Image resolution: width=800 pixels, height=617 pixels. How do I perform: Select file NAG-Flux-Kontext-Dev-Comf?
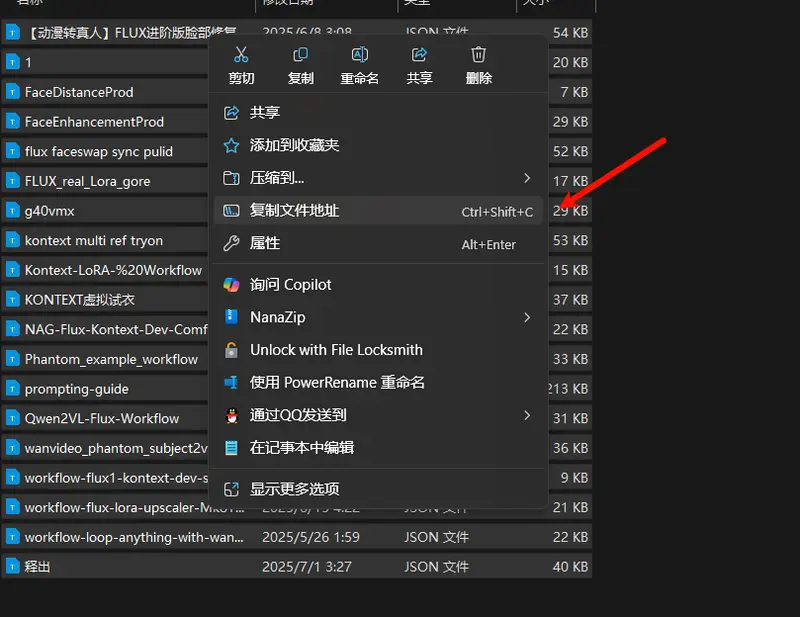click(x=116, y=330)
